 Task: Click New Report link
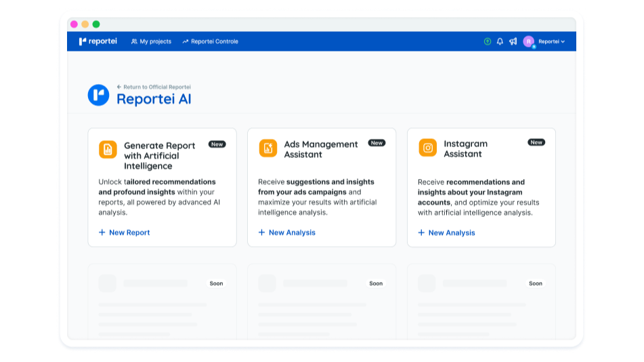tap(124, 233)
